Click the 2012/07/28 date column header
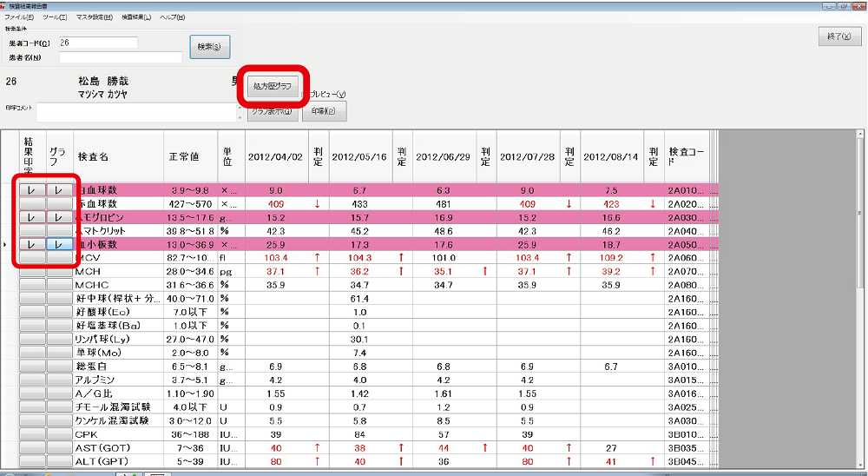The height and width of the screenshot is (476, 868). point(529,157)
